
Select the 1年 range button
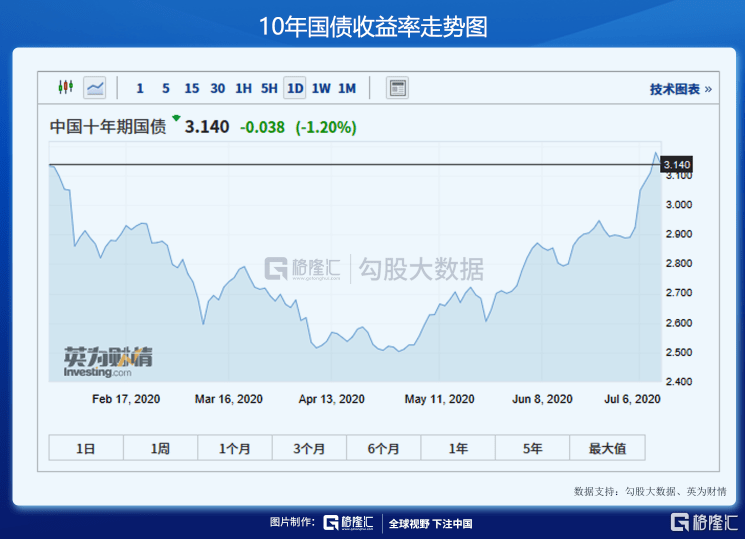[x=458, y=448]
